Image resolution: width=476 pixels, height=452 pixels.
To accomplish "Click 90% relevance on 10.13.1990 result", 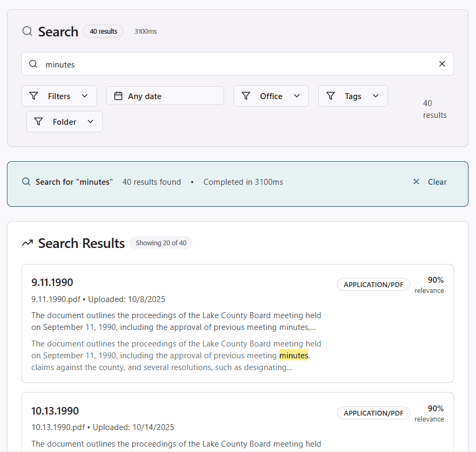I will 429,413.
